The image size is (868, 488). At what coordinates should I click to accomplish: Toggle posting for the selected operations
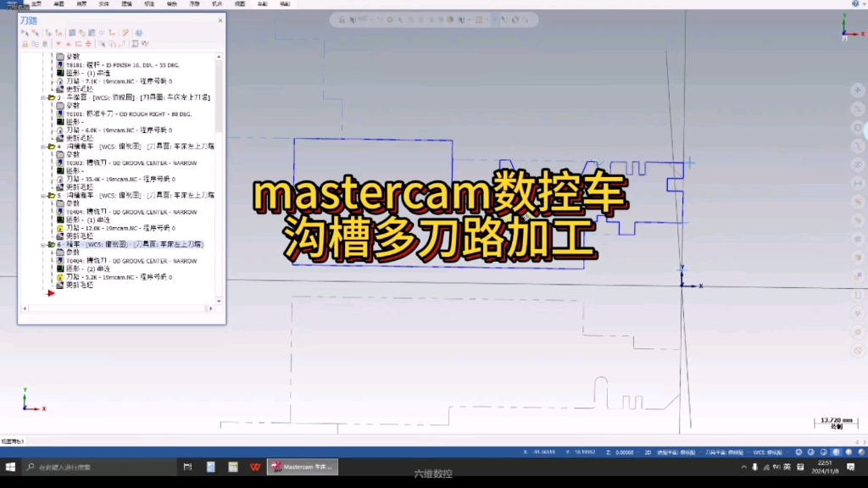click(x=45, y=44)
